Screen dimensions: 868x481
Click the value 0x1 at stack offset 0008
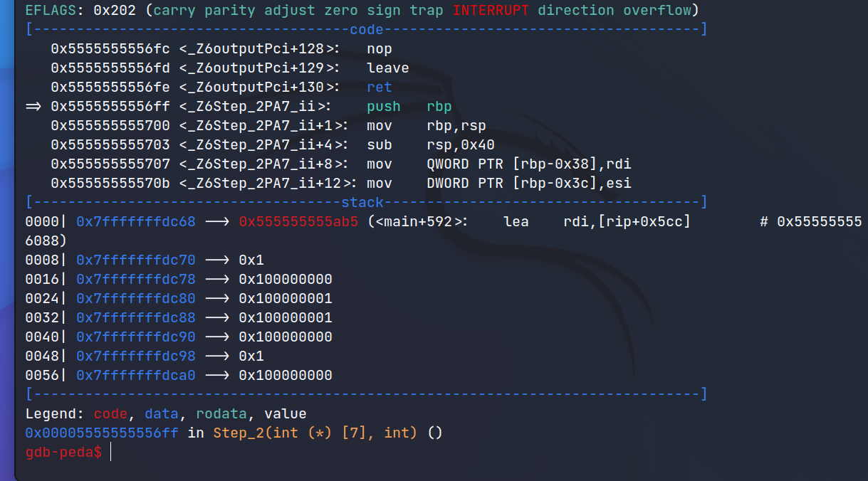point(251,260)
